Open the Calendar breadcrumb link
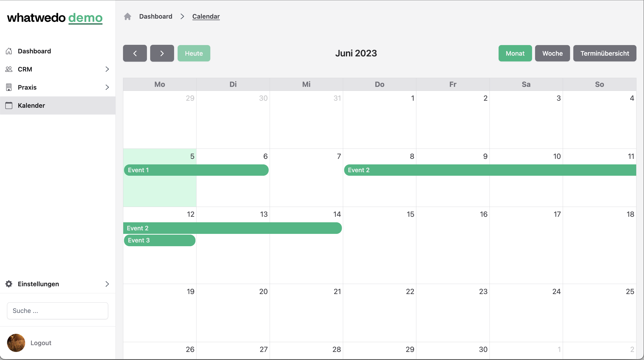This screenshot has width=644, height=360. click(x=206, y=16)
